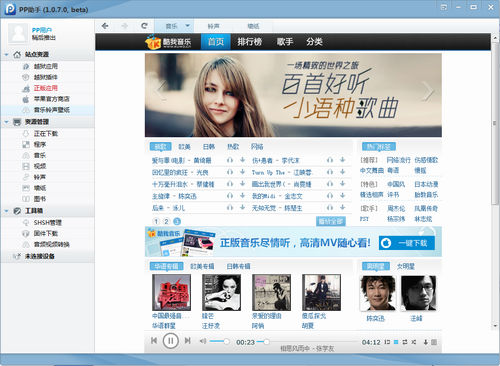
Task: Refresh the page with reload icon
Action: pyautogui.click(x=144, y=26)
